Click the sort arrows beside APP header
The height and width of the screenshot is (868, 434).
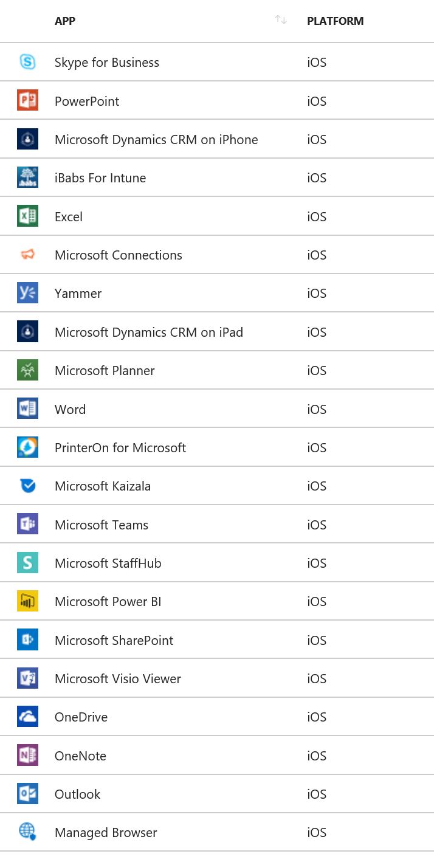point(280,19)
